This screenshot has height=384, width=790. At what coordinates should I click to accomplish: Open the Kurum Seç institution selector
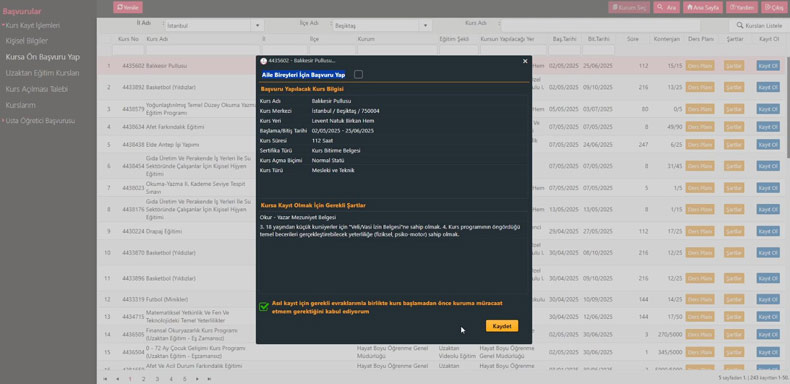629,8
